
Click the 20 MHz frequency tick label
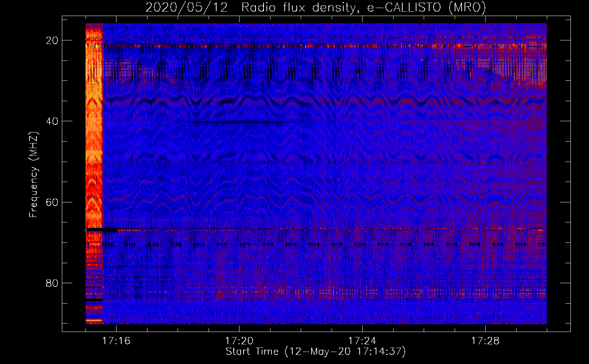pos(52,40)
